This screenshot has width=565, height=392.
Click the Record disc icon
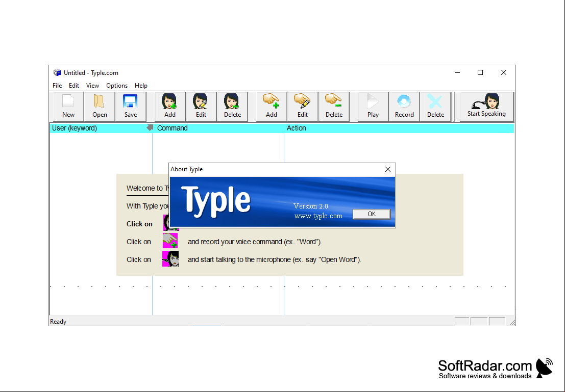(x=404, y=106)
